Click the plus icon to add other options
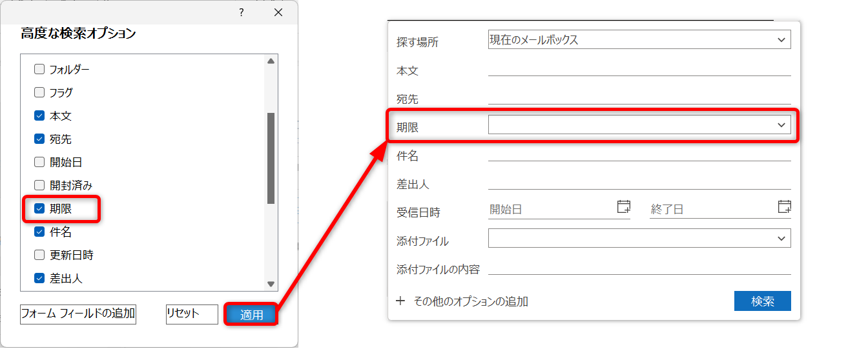 coord(400,301)
